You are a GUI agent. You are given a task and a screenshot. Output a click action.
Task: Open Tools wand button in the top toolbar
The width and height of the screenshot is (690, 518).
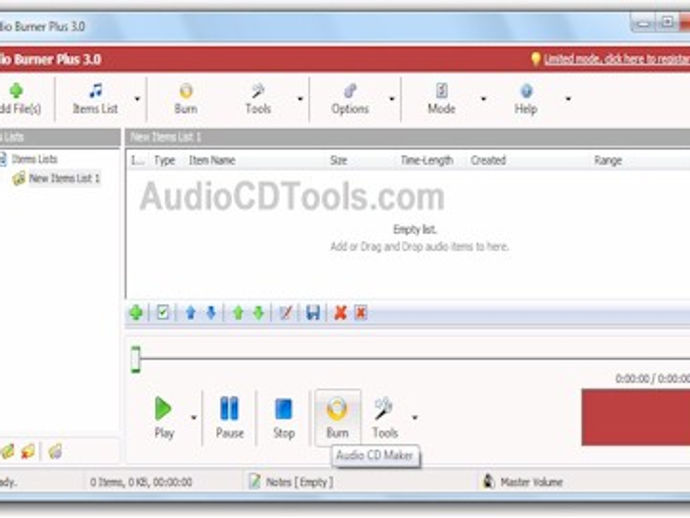click(x=258, y=99)
